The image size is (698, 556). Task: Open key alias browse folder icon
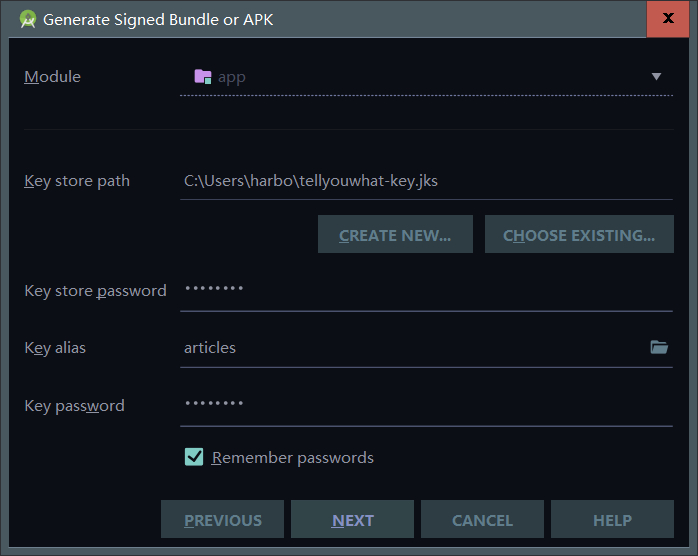[x=659, y=347]
